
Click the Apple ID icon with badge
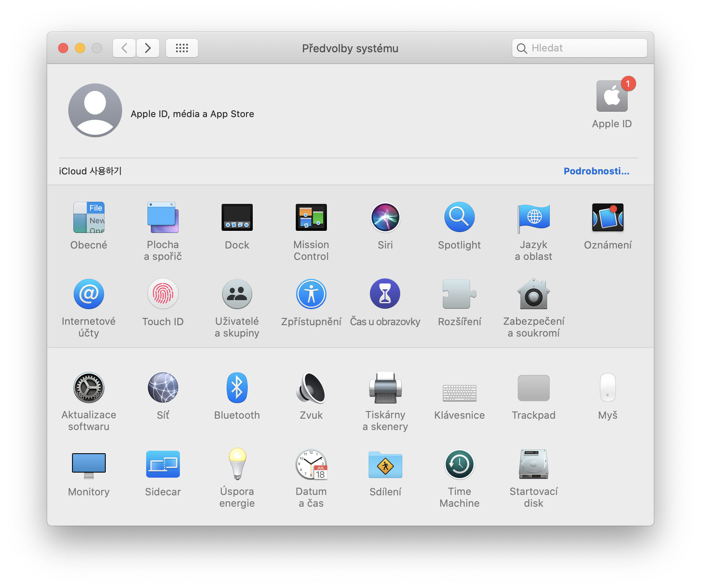pos(612,97)
